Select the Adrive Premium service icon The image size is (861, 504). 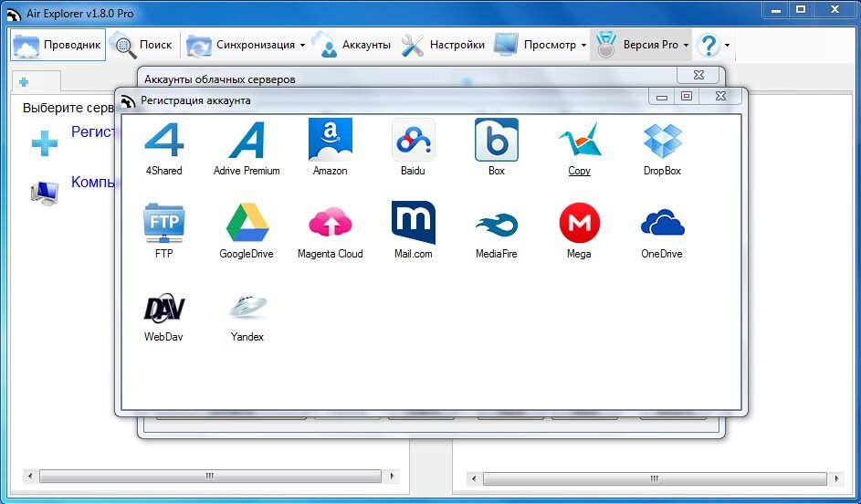(x=247, y=140)
